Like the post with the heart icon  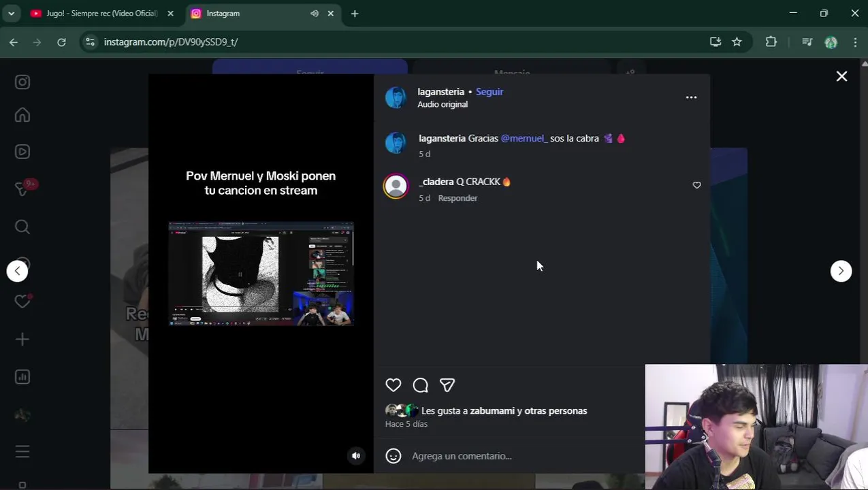click(x=393, y=385)
